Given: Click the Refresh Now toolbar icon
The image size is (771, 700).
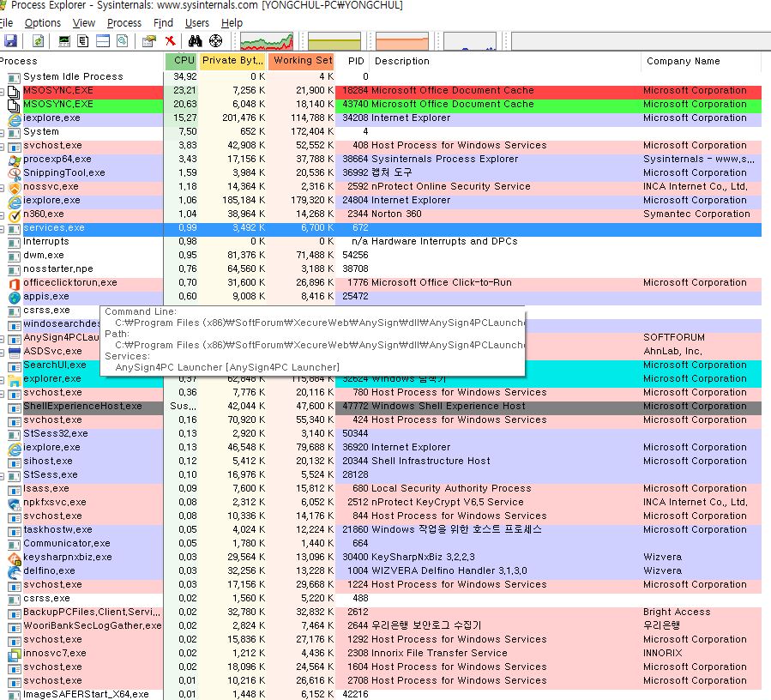Looking at the screenshot, I should coord(38,41).
